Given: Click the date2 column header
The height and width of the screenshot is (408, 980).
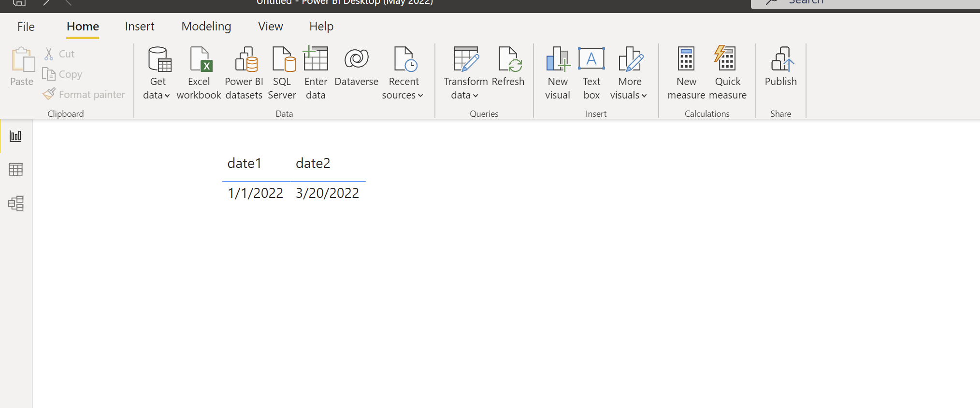Looking at the screenshot, I should coord(313,163).
